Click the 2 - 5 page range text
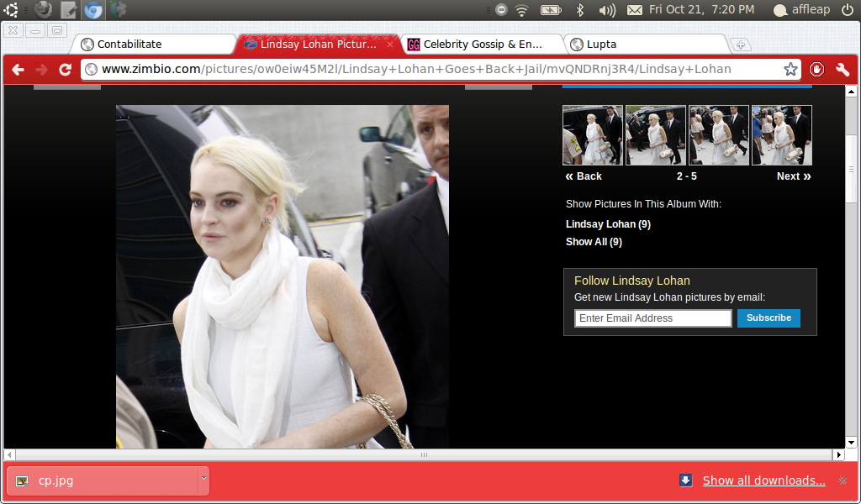 click(686, 176)
